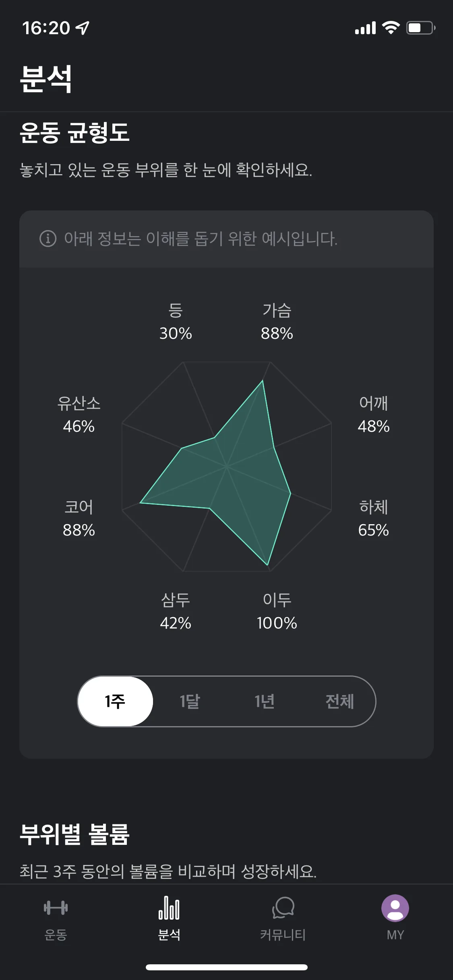Open the 운동 dumbbell tab icon

tap(56, 908)
